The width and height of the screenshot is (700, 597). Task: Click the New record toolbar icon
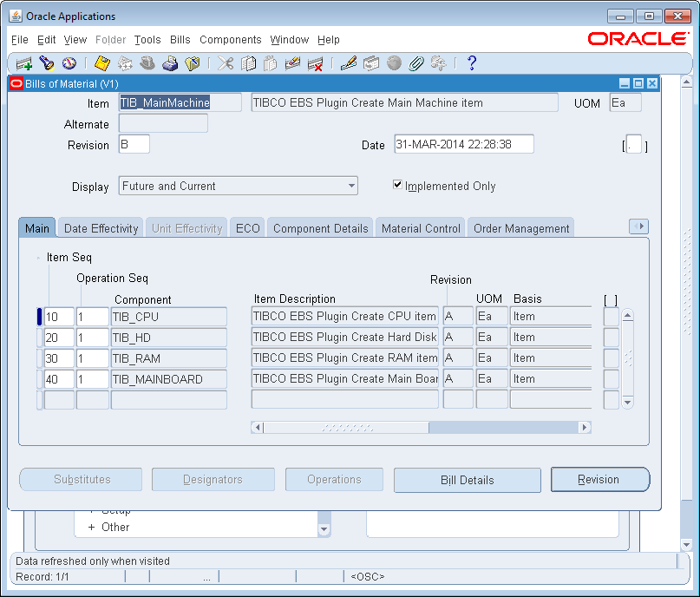click(x=24, y=63)
